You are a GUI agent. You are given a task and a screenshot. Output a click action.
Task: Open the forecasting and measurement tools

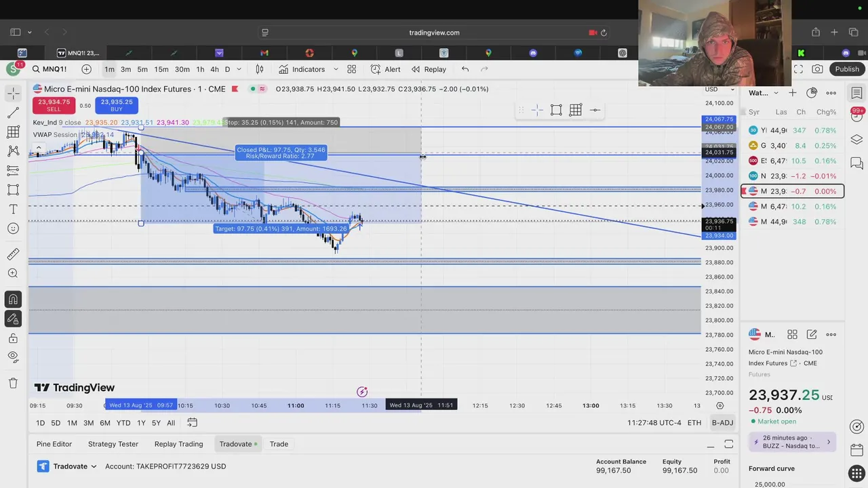13,170
